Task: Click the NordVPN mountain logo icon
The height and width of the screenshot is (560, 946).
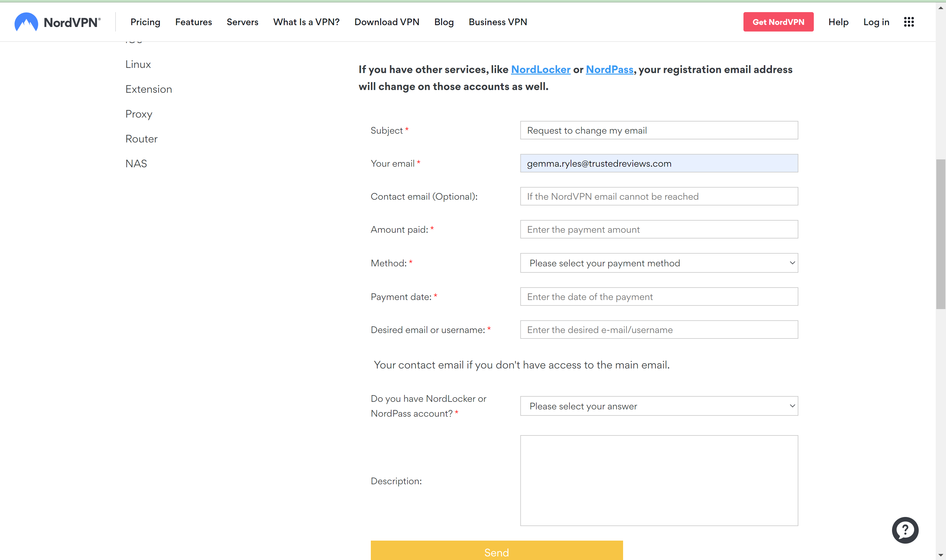Action: (26, 22)
